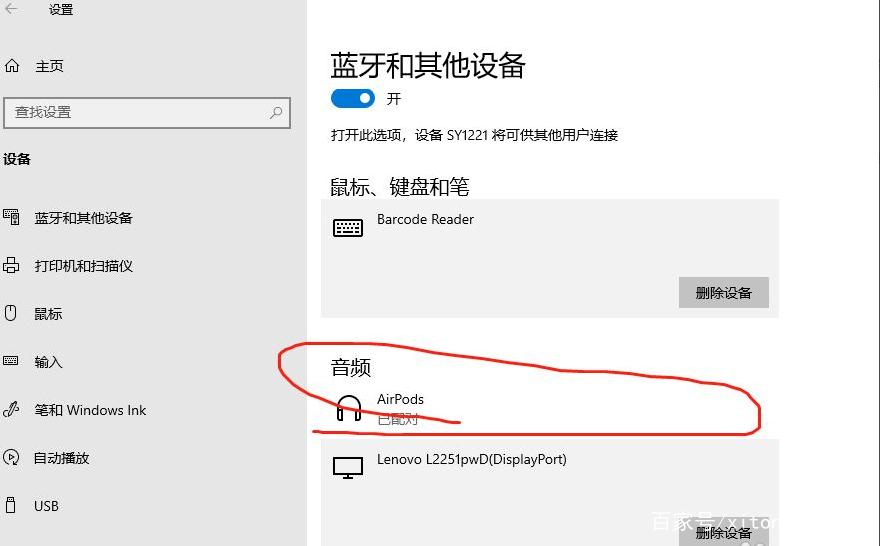
Task: Select Lenovo L2251pwD(DisplayPort) device name
Action: (x=471, y=459)
